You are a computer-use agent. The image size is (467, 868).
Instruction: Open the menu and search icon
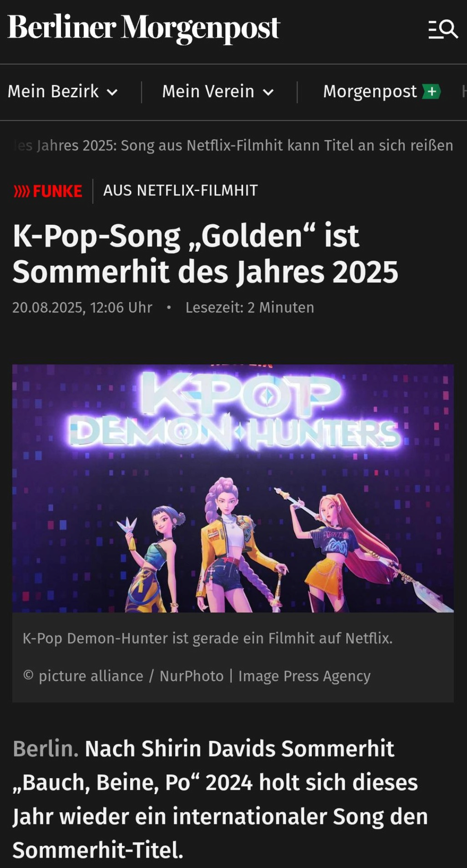[443, 29]
